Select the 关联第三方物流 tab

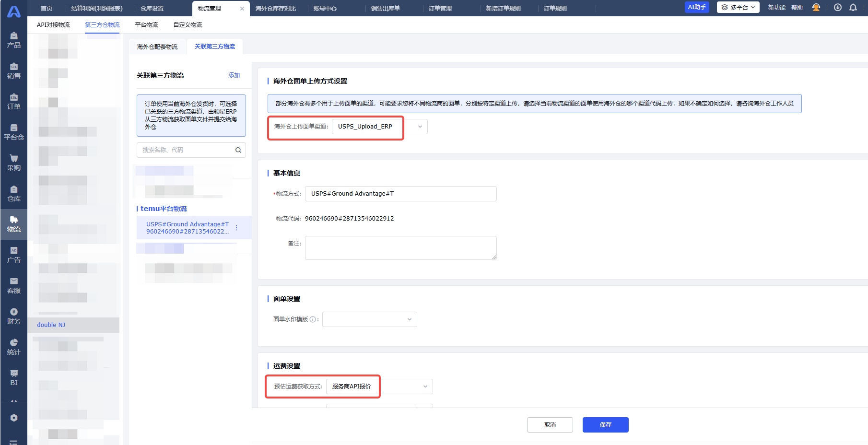[x=215, y=47]
